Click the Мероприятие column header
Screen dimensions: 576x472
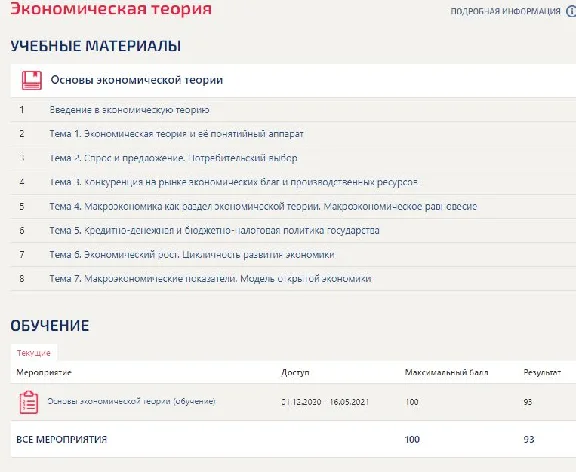coord(44,372)
